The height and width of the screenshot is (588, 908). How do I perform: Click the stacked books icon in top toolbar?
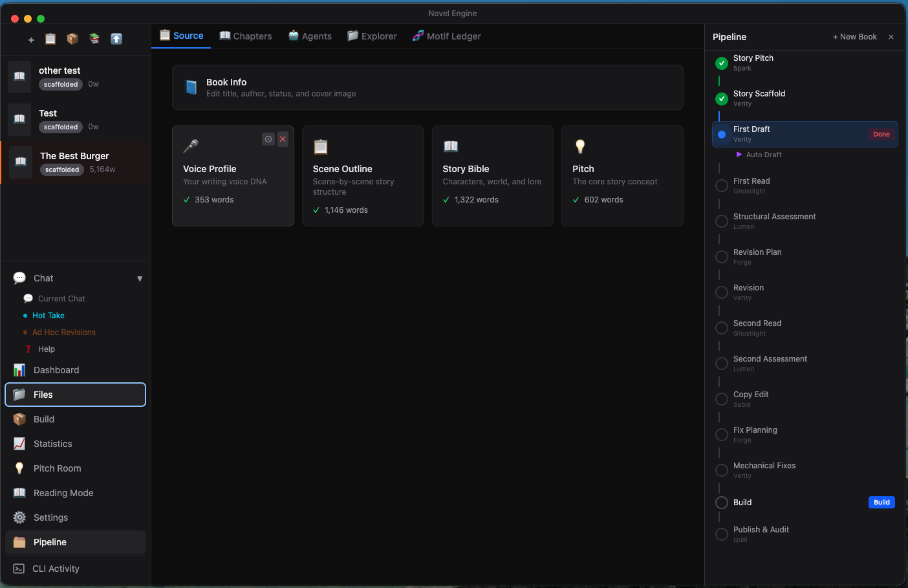pos(94,39)
